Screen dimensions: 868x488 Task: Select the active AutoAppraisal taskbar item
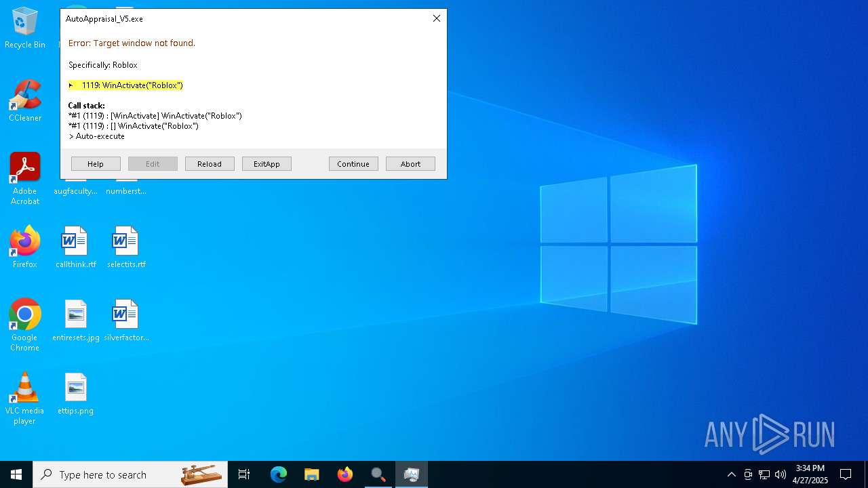click(x=412, y=474)
